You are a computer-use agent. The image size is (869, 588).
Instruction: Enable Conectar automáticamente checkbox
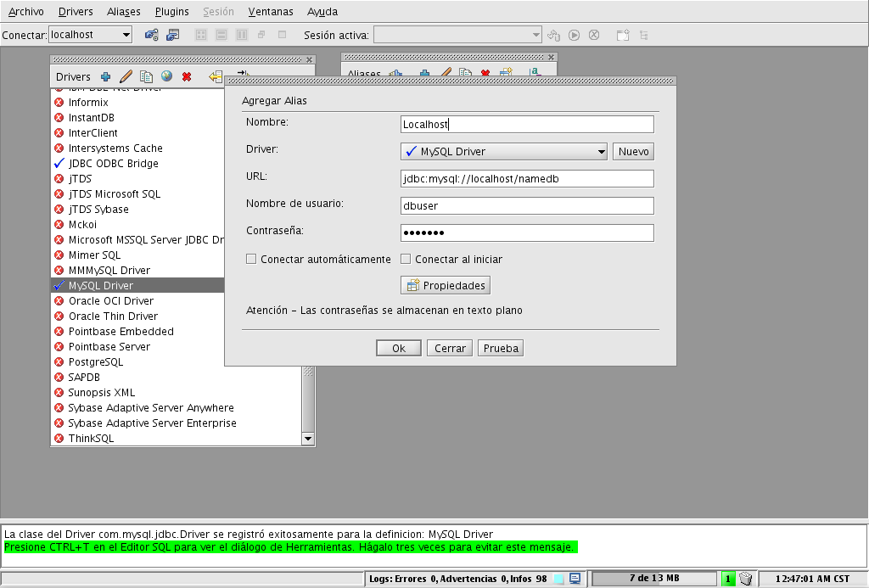[251, 259]
